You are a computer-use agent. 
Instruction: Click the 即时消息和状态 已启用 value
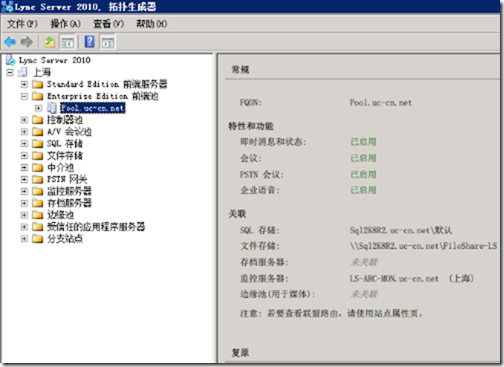click(x=363, y=142)
